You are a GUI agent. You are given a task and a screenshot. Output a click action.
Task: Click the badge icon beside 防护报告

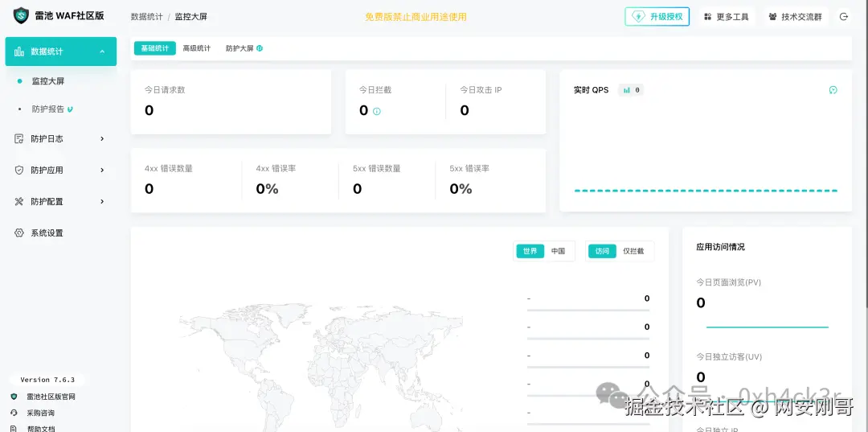(x=70, y=109)
